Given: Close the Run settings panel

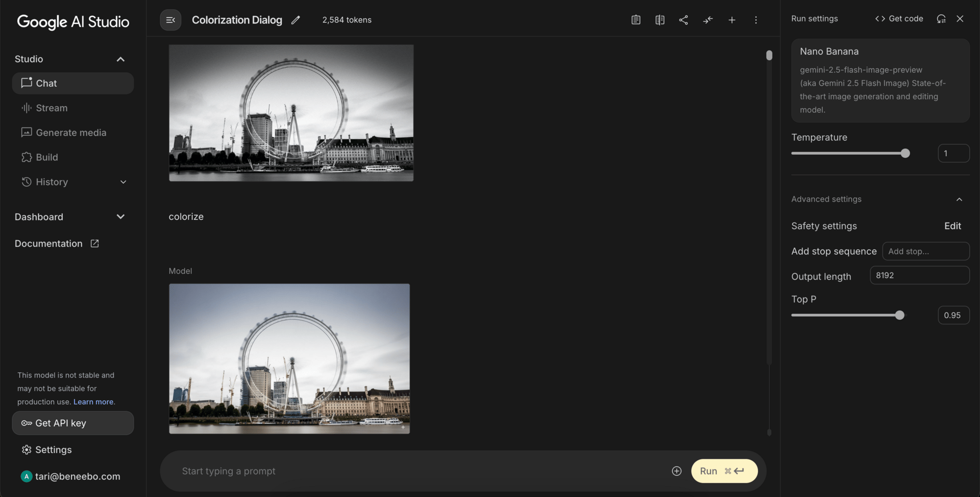Looking at the screenshot, I should [x=960, y=18].
